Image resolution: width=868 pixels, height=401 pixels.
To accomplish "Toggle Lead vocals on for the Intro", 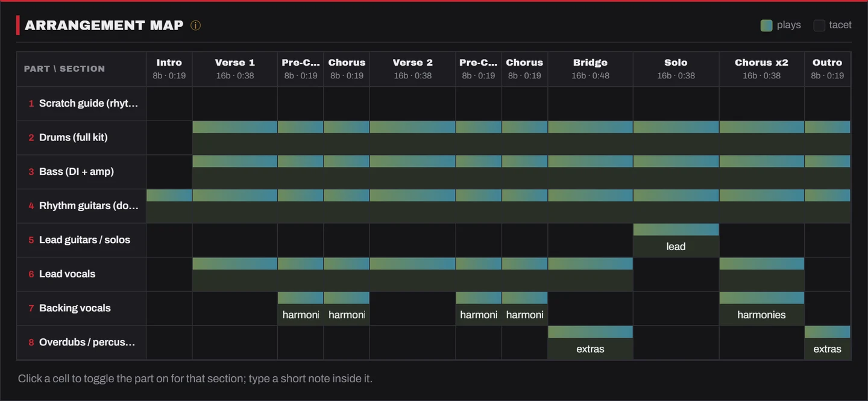I will point(169,274).
